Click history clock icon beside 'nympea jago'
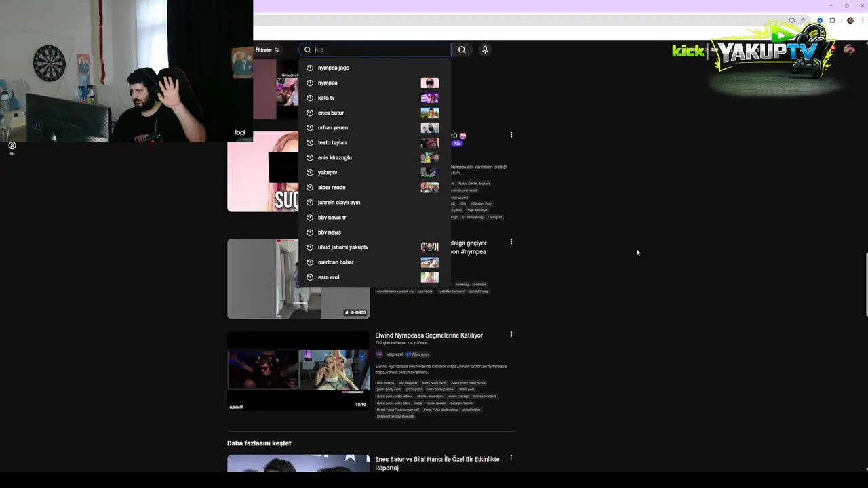868x488 pixels. point(310,68)
